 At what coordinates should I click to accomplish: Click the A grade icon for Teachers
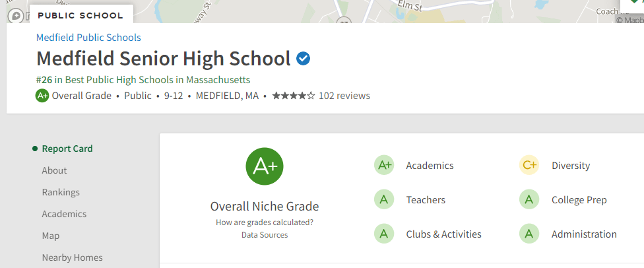pyautogui.click(x=384, y=200)
